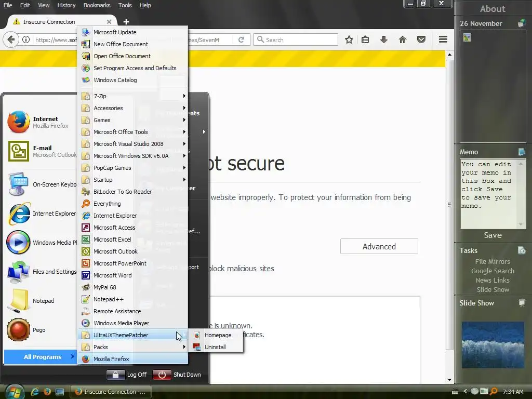Expand Microsoft Office Tools folder
The width and height of the screenshot is (532, 399).
(132, 132)
